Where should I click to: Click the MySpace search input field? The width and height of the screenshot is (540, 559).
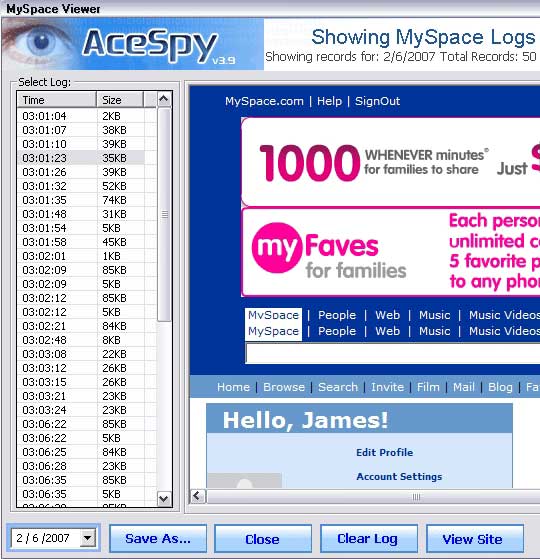[x=393, y=353]
